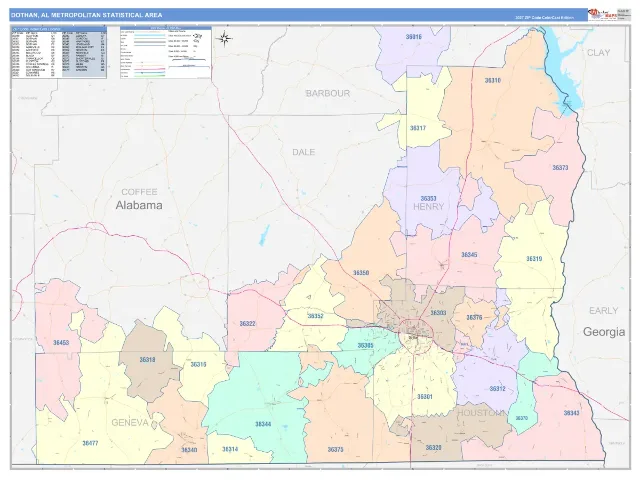This screenshot has height=480, width=640.
Task: Click the GENEVA county label
Action: [x=130, y=423]
